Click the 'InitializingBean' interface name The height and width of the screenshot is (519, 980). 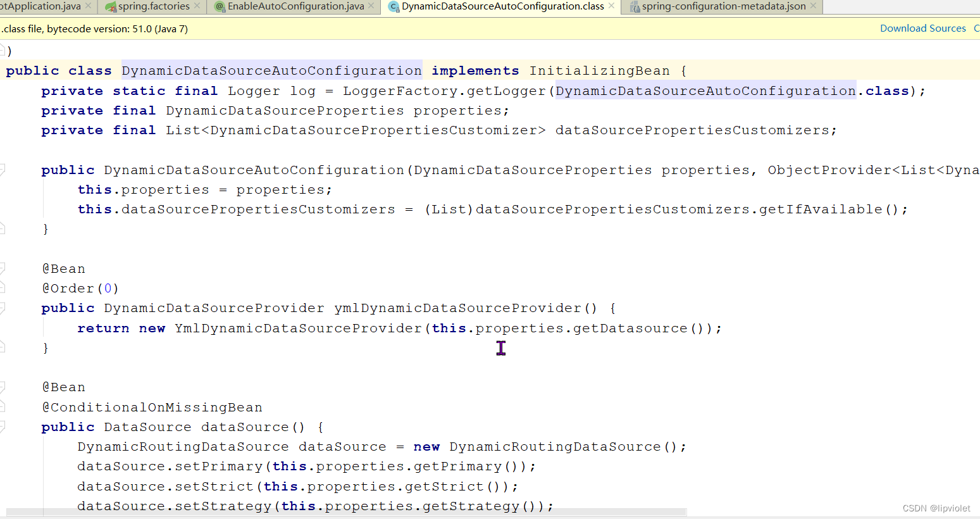pos(600,71)
